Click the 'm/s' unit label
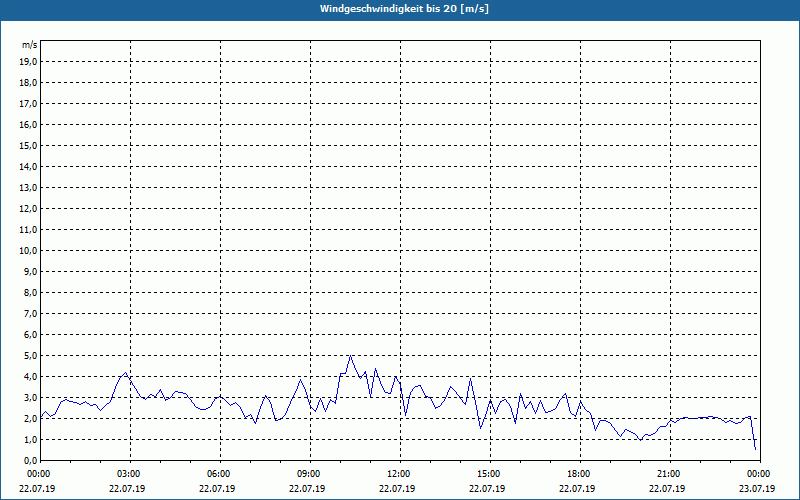 pyautogui.click(x=30, y=45)
